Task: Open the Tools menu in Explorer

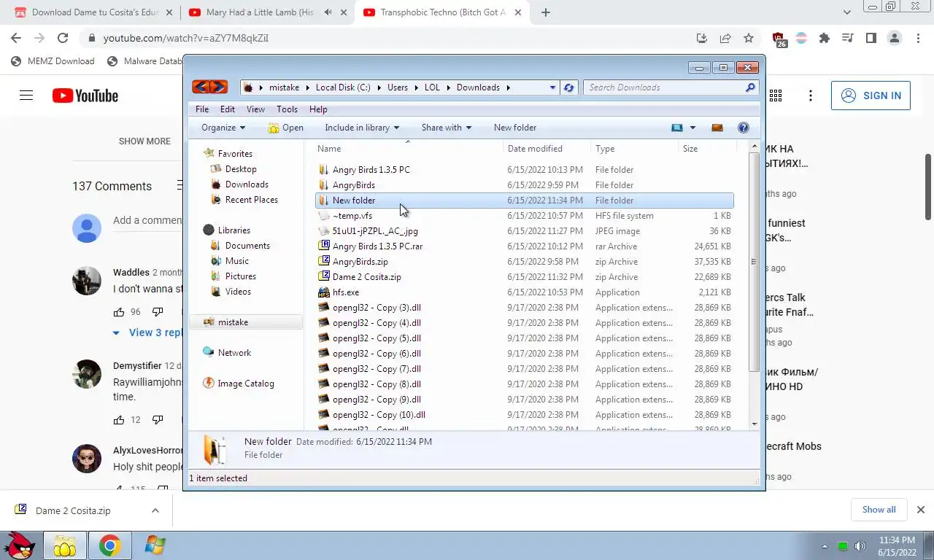Action: tap(287, 109)
